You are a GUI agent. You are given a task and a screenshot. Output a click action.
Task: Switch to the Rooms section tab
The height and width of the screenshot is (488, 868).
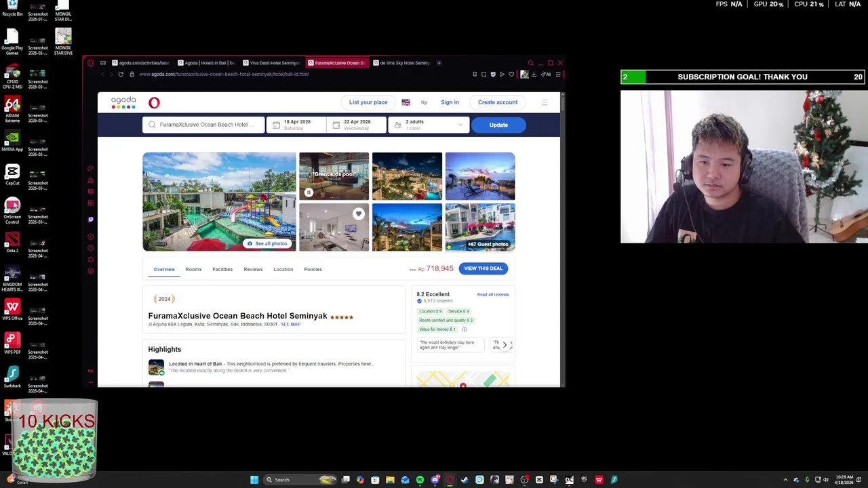tap(193, 269)
